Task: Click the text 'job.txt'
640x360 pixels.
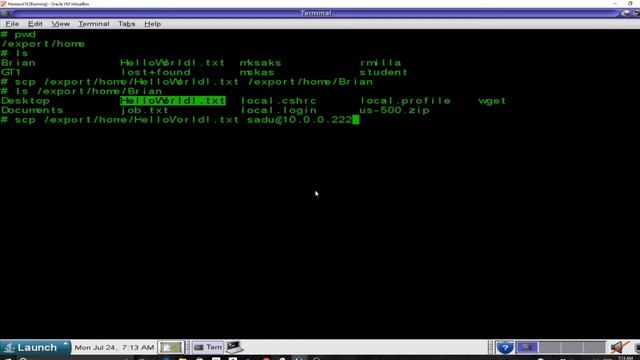Action: 144,110
